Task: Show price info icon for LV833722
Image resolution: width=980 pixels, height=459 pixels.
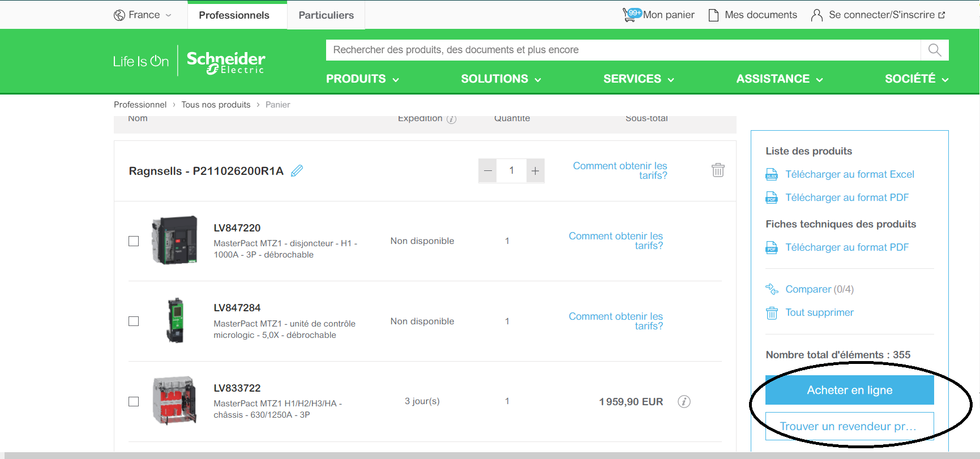Action: [x=684, y=401]
